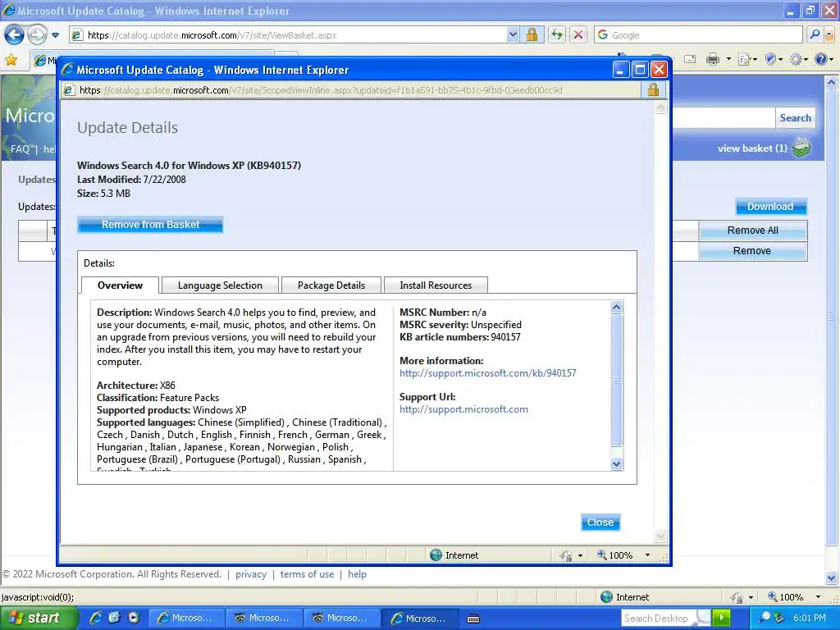Image resolution: width=840 pixels, height=630 pixels.
Task: Open the Support Url support.microsoft.com link
Action: tap(463, 409)
